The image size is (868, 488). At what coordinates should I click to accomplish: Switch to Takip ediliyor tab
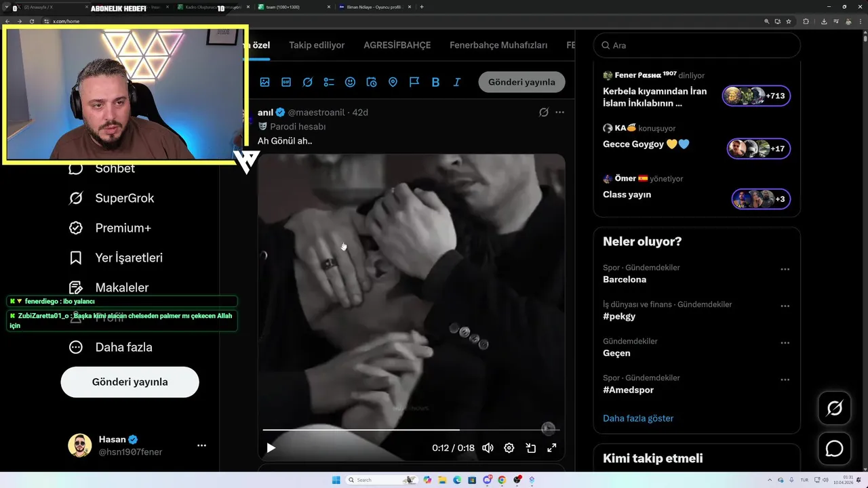point(317,45)
